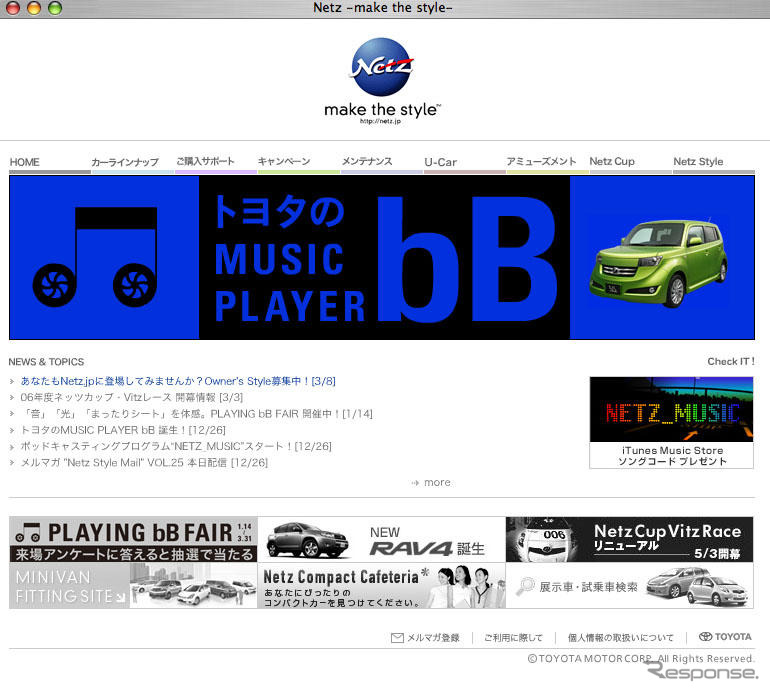Open the 展示車・試乗車検索 banner
Image resolution: width=770 pixels, height=692 pixels.
630,586
